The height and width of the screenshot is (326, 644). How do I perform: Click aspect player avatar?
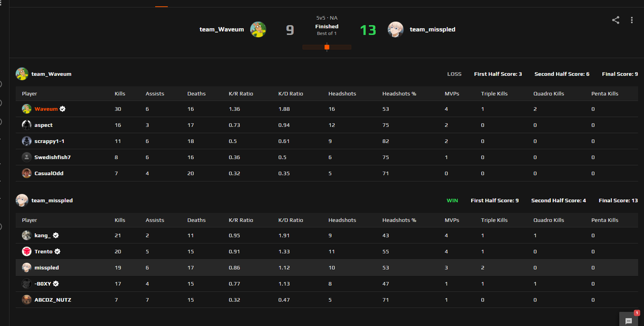[26, 125]
